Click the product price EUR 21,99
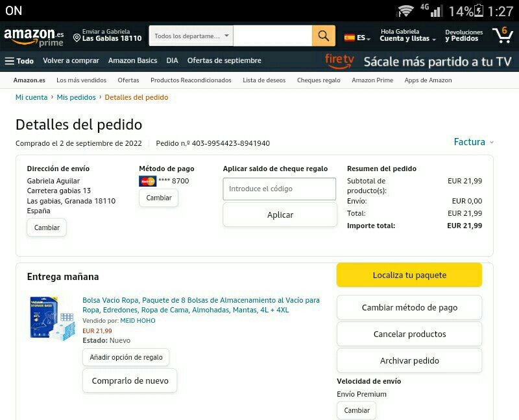This screenshot has height=420, width=519. pyautogui.click(x=97, y=331)
